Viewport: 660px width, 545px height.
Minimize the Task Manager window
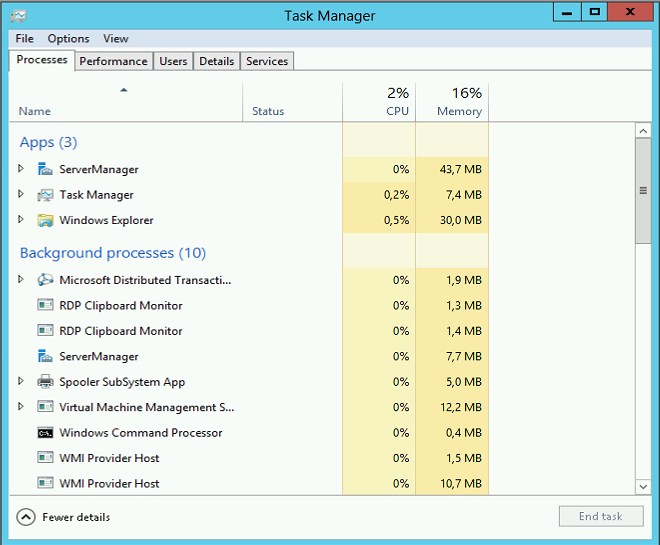coord(567,12)
